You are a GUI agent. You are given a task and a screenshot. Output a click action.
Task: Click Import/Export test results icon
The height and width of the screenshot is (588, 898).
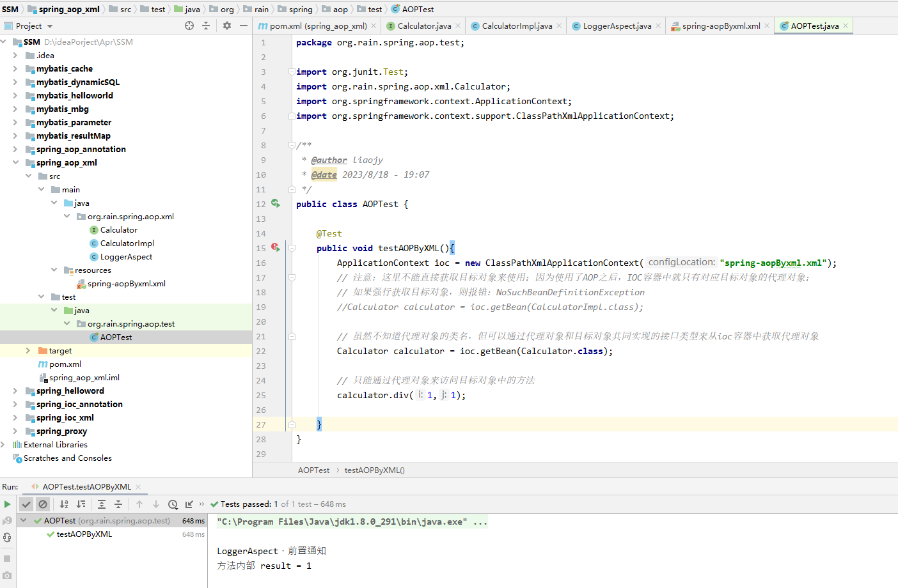[x=189, y=504]
